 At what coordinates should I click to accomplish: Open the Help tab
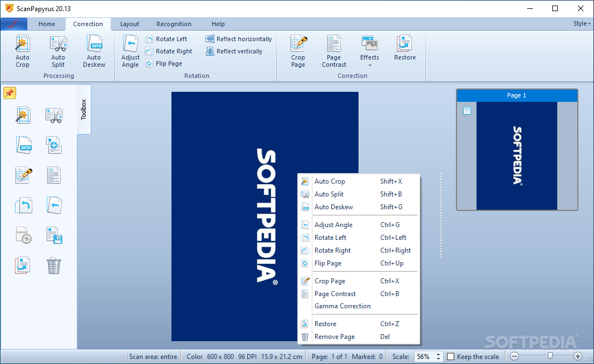[218, 24]
